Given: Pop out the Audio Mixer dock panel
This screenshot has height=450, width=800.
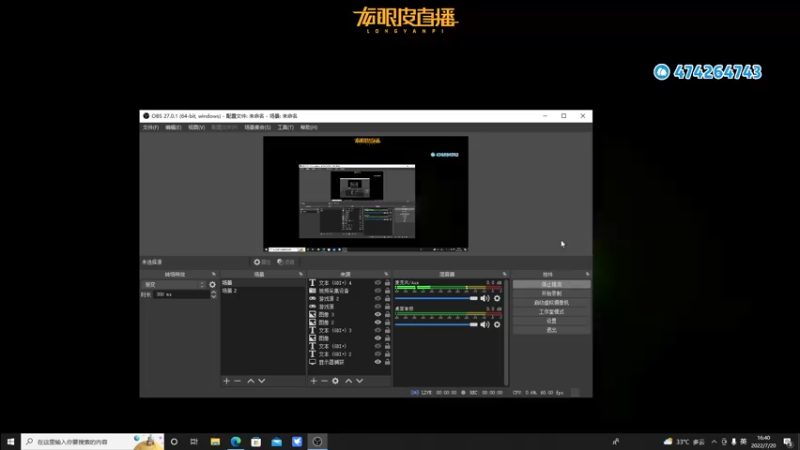Looking at the screenshot, I should 505,274.
